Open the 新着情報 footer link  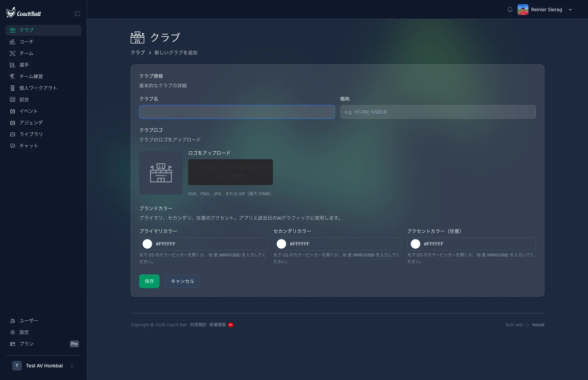point(218,325)
